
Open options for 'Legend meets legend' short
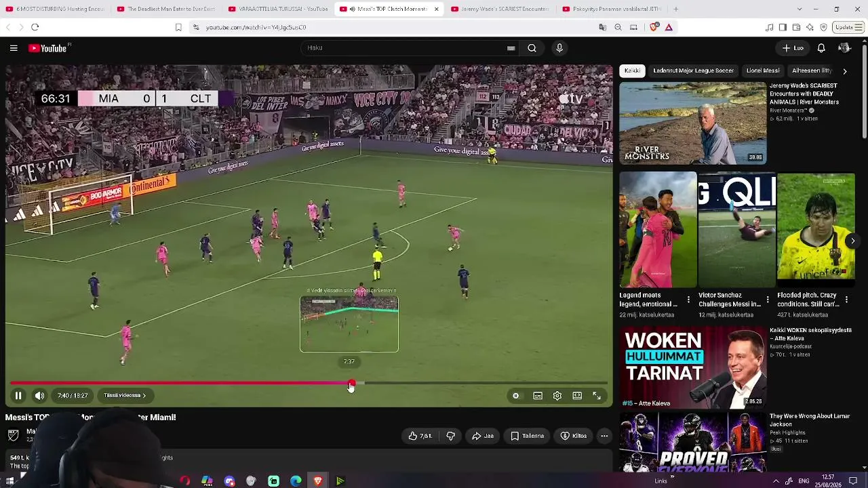pyautogui.click(x=688, y=299)
